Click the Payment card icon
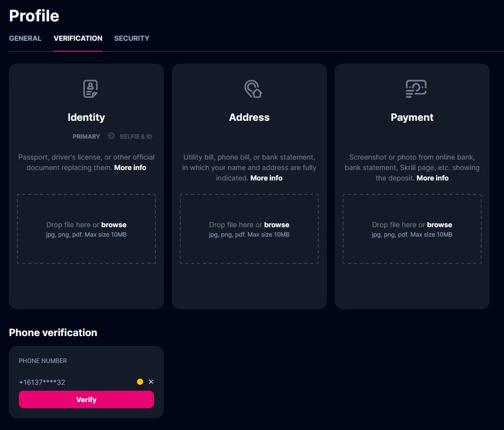 click(x=416, y=89)
